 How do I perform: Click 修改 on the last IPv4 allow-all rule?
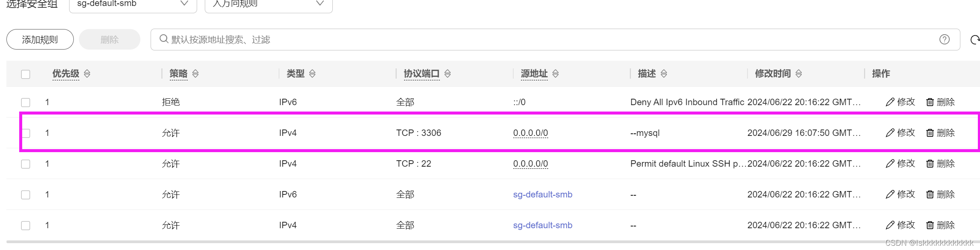pos(900,225)
